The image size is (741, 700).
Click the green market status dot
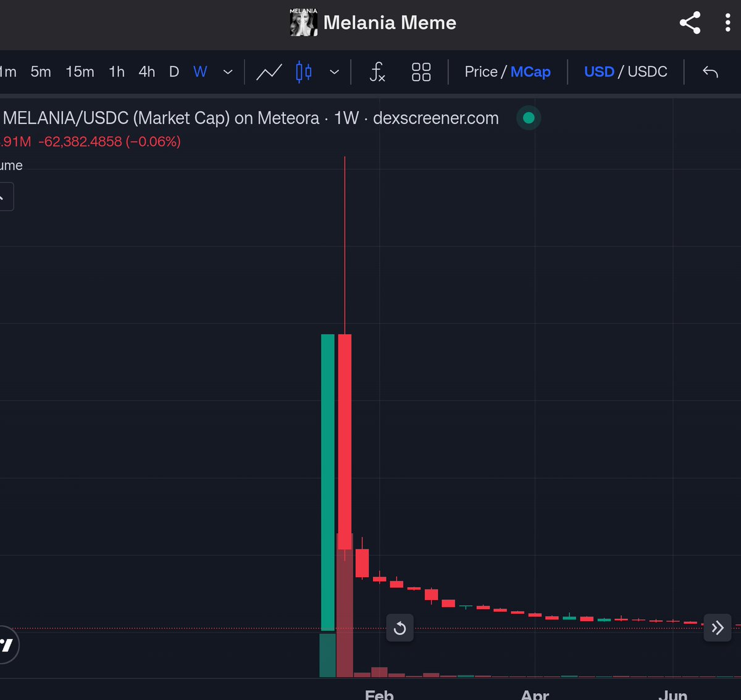pyautogui.click(x=529, y=118)
